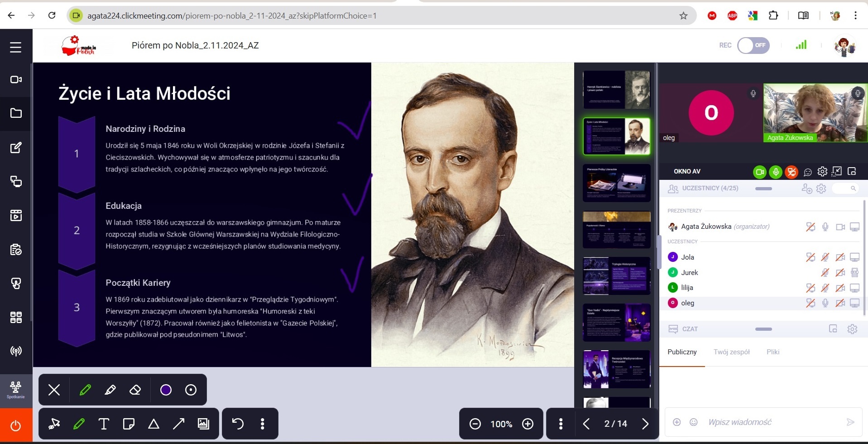Open the call-to-action pointer icon in the sidebar
Image resolution: width=868 pixels, height=444 pixels.
[x=16, y=284]
